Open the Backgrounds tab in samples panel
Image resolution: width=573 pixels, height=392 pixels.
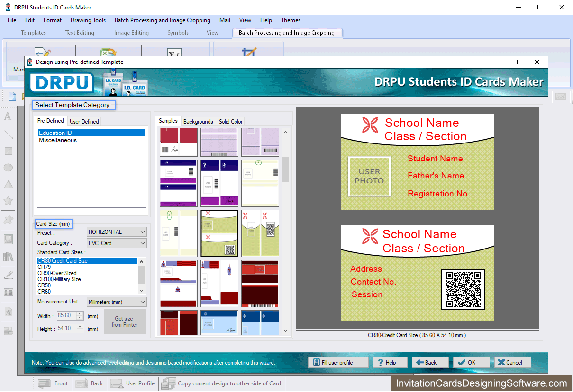tap(198, 122)
